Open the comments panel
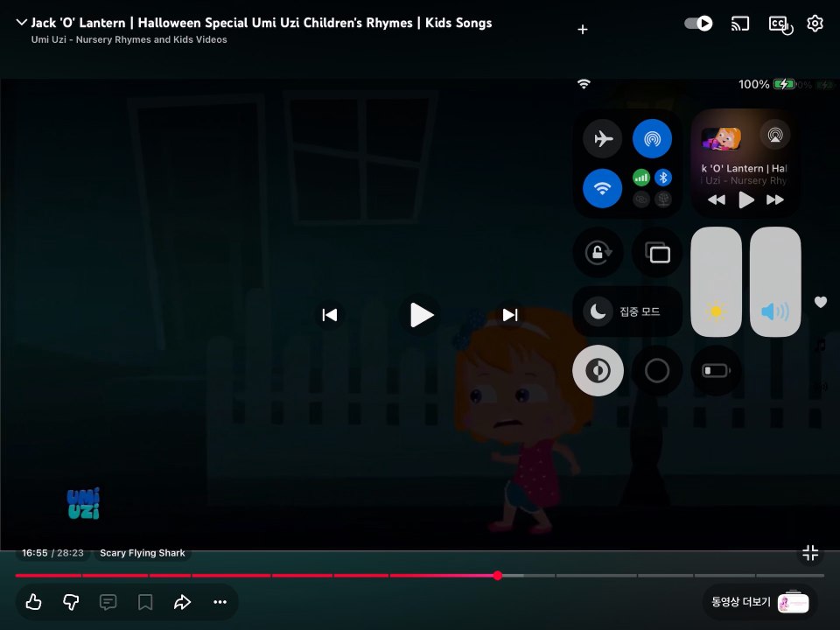 point(108,602)
